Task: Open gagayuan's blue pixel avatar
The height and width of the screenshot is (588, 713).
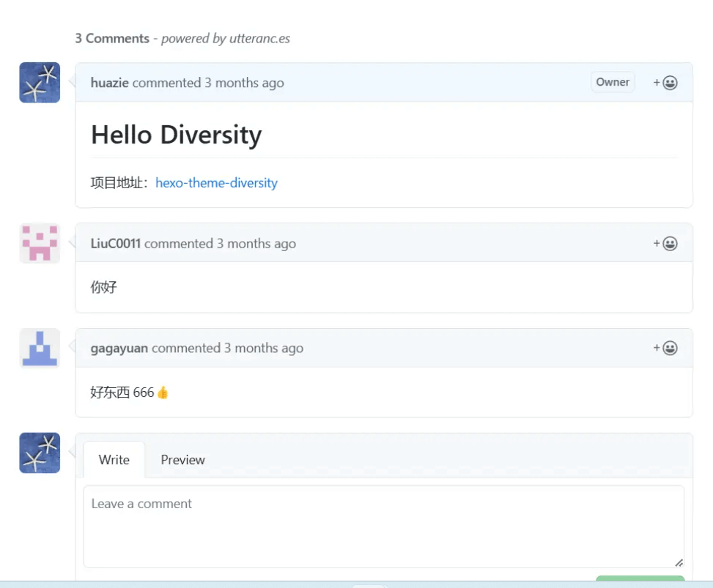Action: pyautogui.click(x=40, y=348)
